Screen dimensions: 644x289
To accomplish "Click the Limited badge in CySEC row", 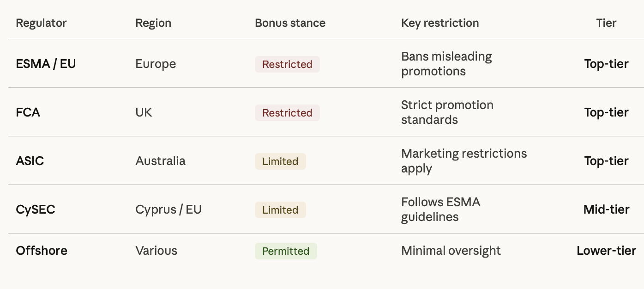I will pos(280,210).
